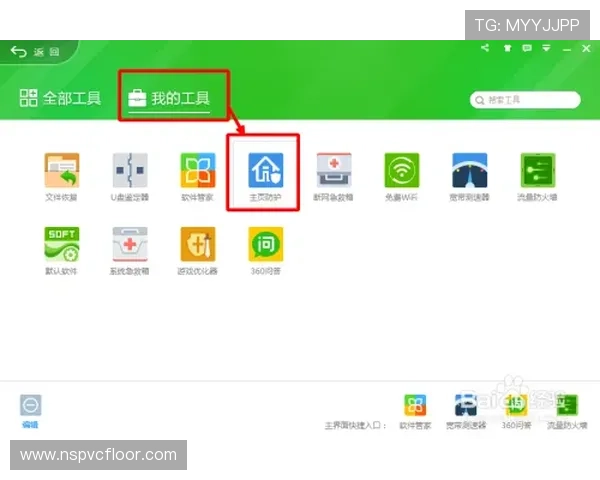Start the 免费WiFi tool

[x=401, y=171]
